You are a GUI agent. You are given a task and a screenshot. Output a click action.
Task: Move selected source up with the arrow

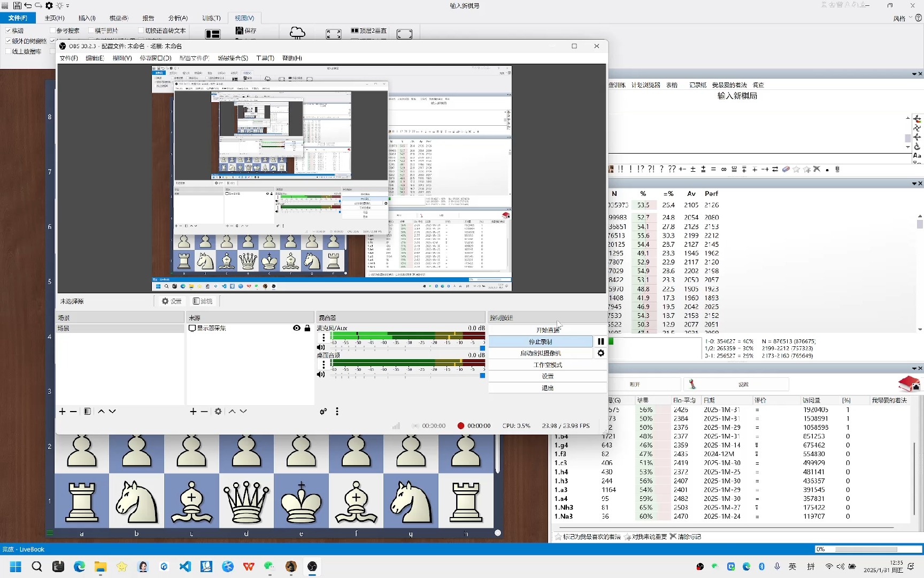pyautogui.click(x=232, y=412)
